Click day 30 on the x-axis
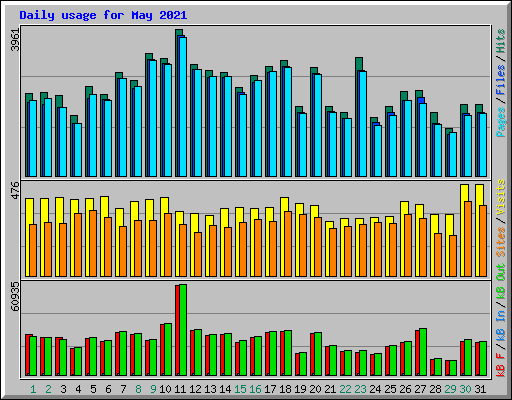Viewport: 512px width, 400px height. [465, 389]
